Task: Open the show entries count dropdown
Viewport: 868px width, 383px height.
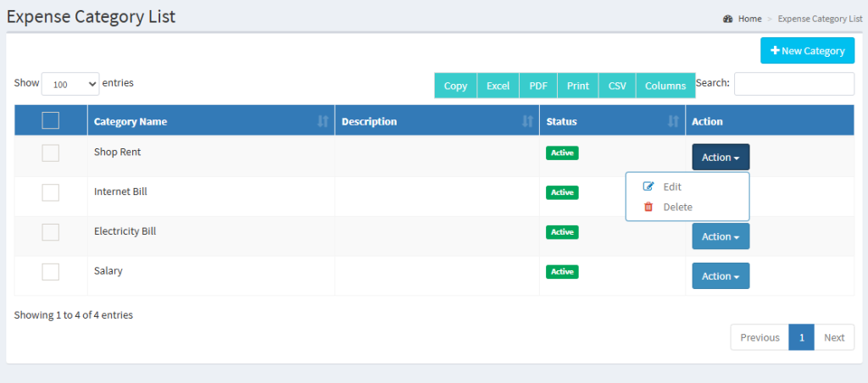Action: 70,84
